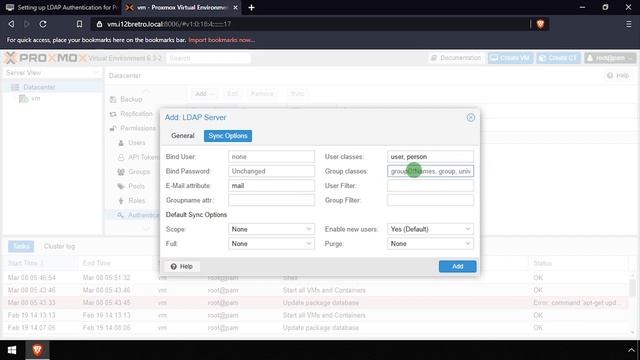
Task: Click the Add button in dialog
Action: point(458,266)
